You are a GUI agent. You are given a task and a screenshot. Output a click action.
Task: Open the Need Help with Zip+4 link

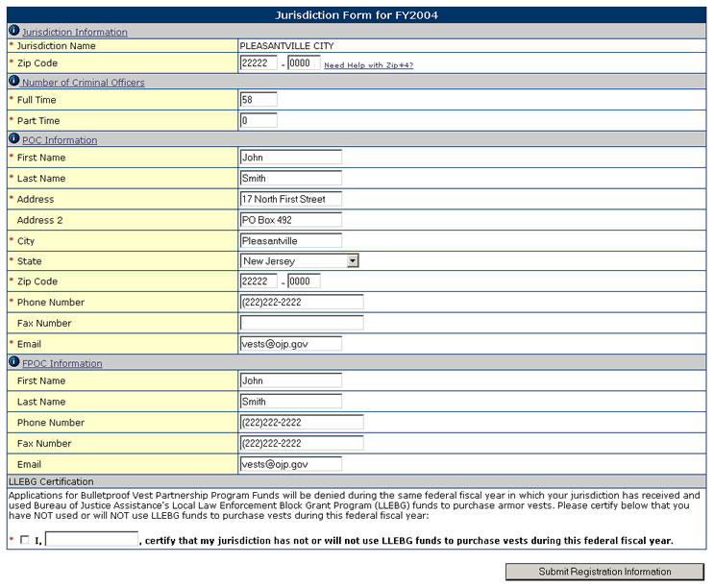(x=368, y=65)
